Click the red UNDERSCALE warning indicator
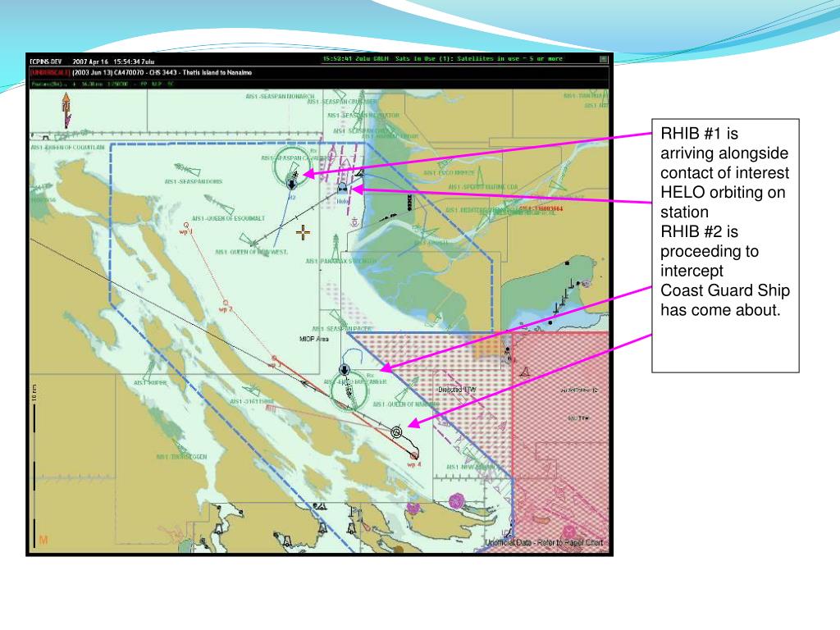This screenshot has height=630, width=840. point(50,73)
